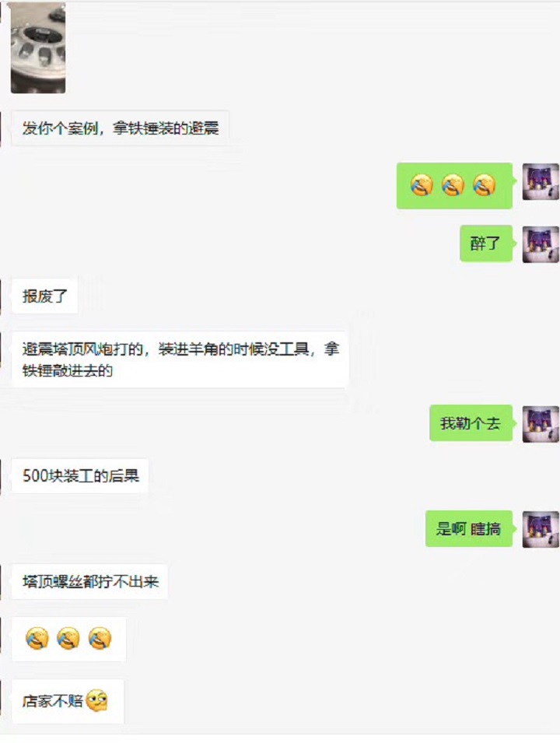Select the first crying-laugh emoji in green bubble

422,185
